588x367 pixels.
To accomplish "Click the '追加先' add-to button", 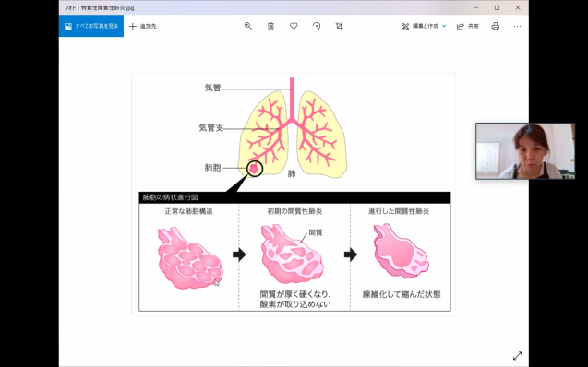I will [x=143, y=26].
